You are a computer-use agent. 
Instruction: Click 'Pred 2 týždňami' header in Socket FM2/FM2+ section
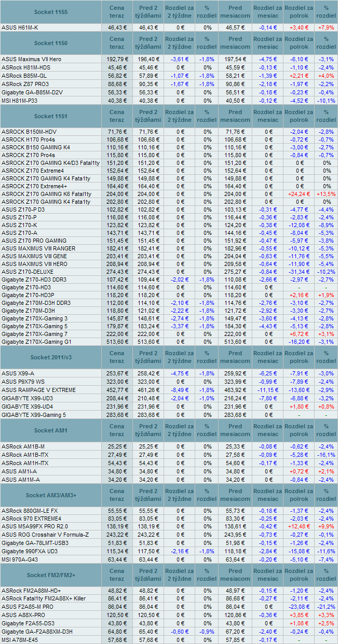(148, 576)
